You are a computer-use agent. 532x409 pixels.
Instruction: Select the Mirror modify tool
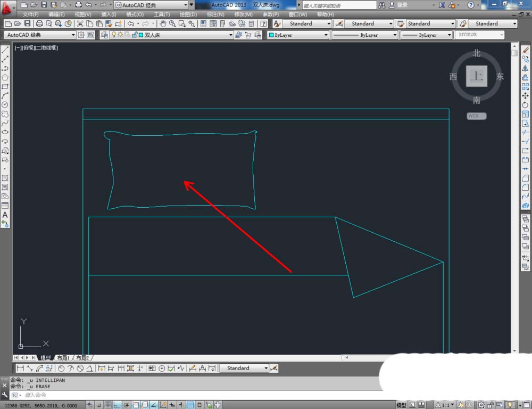click(526, 68)
